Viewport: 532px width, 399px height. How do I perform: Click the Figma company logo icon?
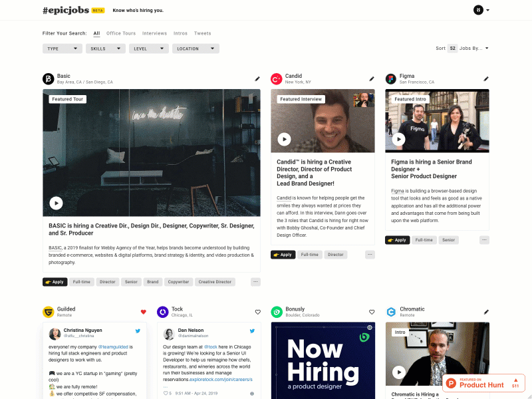390,78
